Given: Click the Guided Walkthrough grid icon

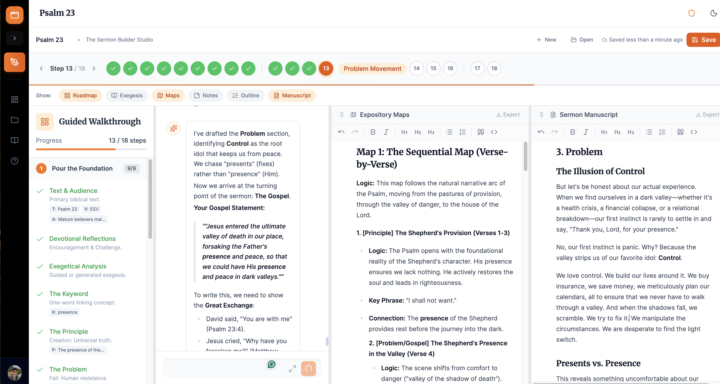Looking at the screenshot, I should coord(45,122).
